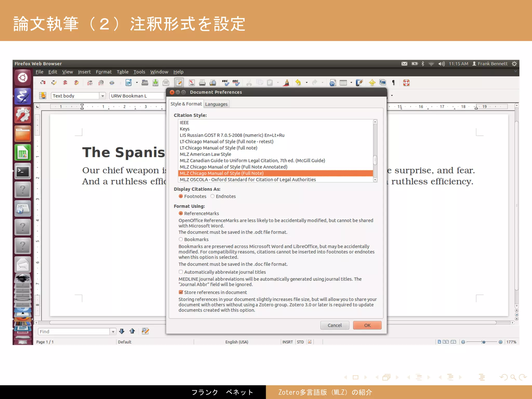Viewport: 532px width, 399px height.
Task: Click Zotero Refresh toolbar icon
Action: (x=90, y=83)
